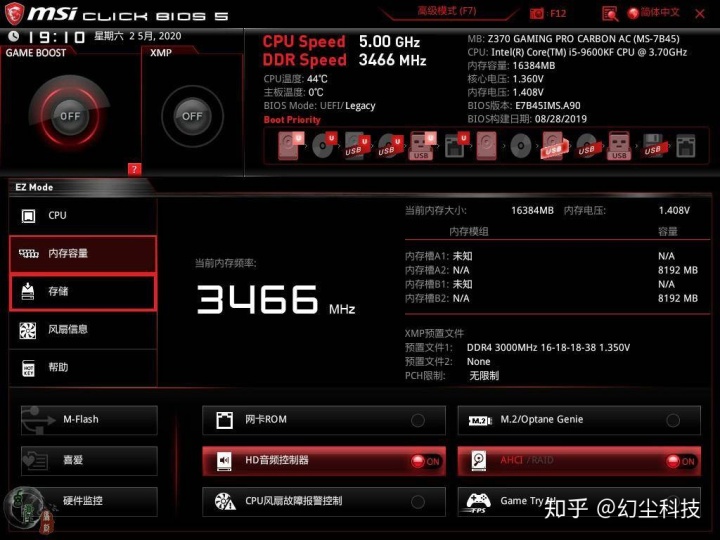Click the Game Try It gamepad icon
The width and height of the screenshot is (720, 540).
(478, 502)
